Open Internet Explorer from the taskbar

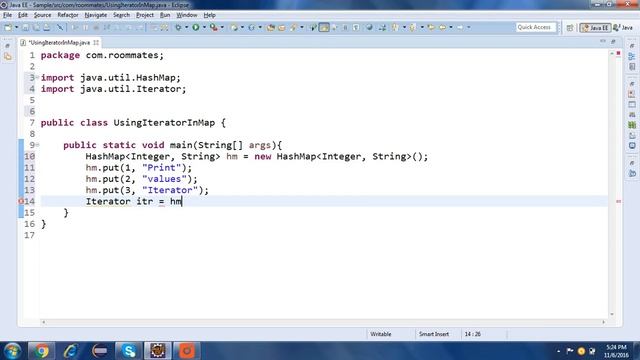pyautogui.click(x=70, y=351)
